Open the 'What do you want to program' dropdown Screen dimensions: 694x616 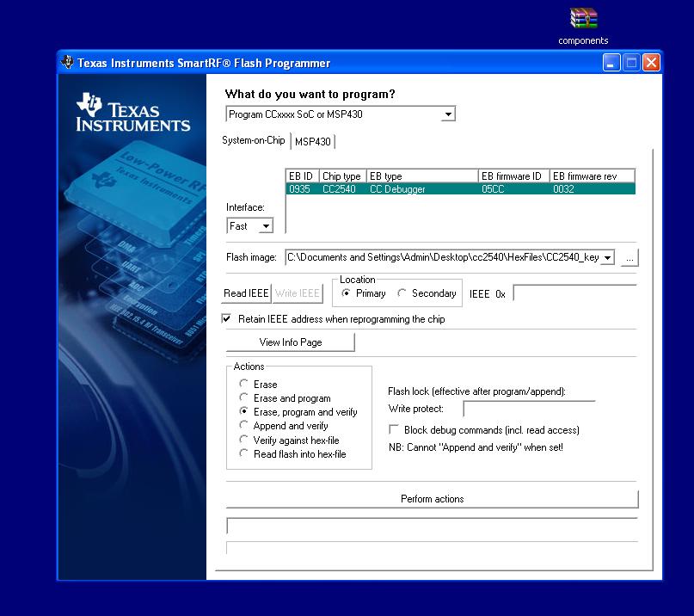[x=448, y=114]
